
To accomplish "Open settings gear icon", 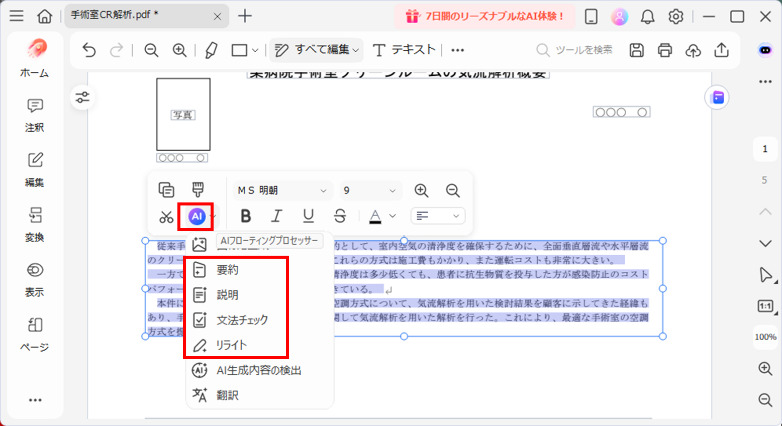I will [x=676, y=16].
